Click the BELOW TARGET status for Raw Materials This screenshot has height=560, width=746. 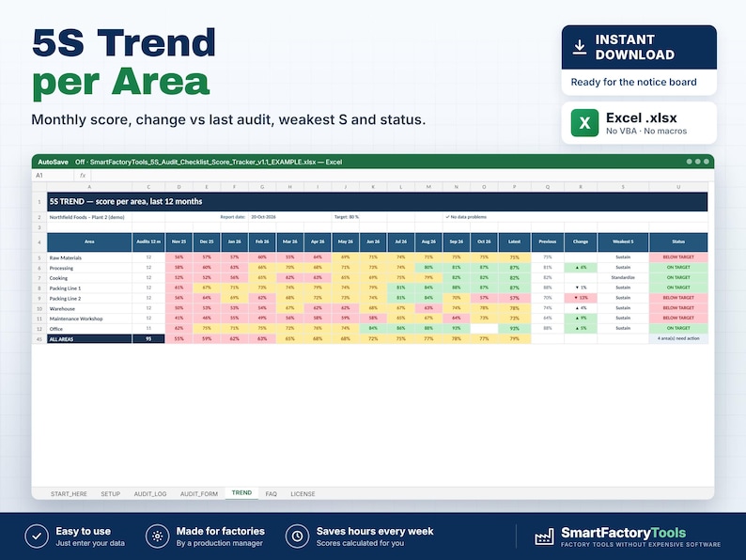678,257
